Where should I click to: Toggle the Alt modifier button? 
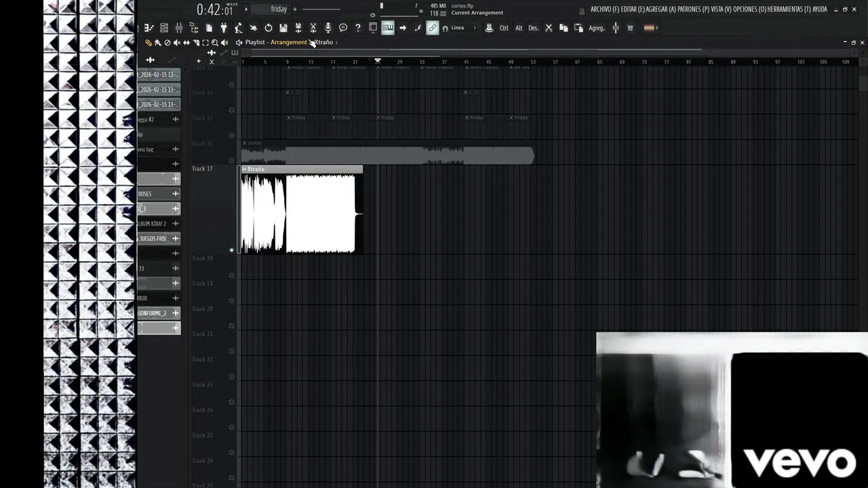point(519,28)
